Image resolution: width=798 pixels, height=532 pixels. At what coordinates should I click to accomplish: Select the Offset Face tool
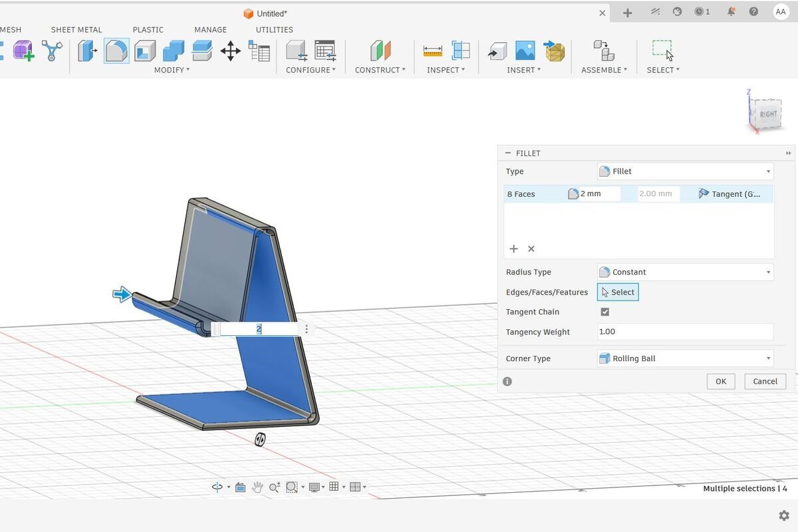(x=201, y=51)
